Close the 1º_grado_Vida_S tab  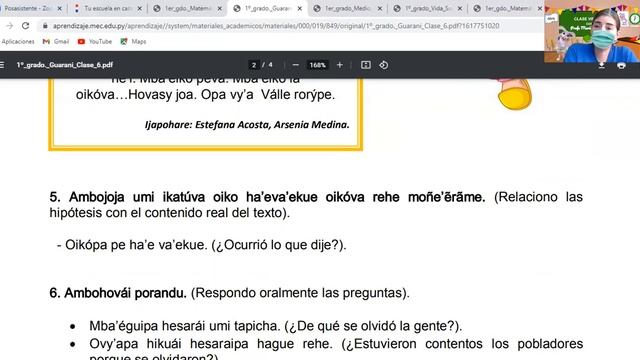(460, 8)
